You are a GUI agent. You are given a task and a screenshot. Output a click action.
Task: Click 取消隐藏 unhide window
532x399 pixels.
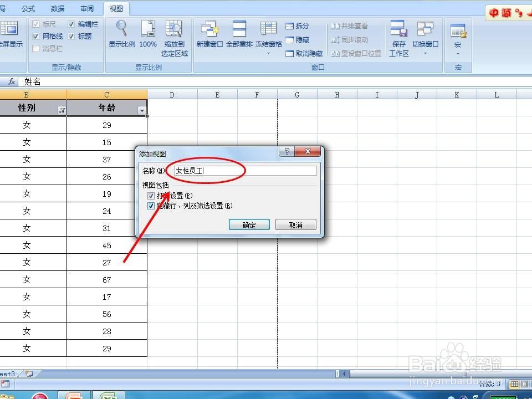click(x=304, y=54)
